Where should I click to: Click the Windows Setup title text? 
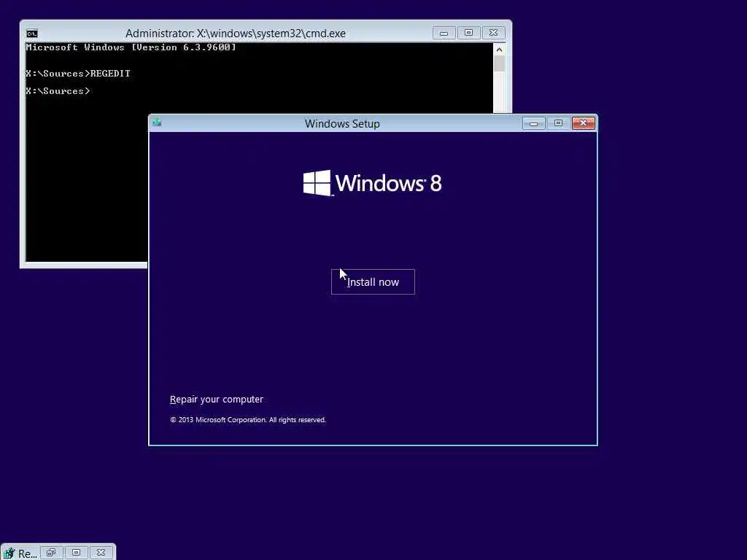(342, 124)
